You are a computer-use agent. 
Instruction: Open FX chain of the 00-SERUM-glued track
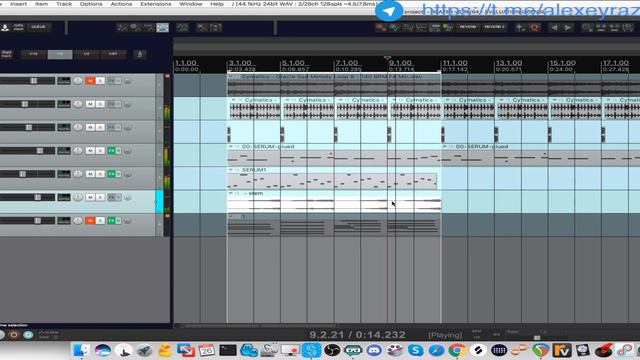(x=111, y=151)
